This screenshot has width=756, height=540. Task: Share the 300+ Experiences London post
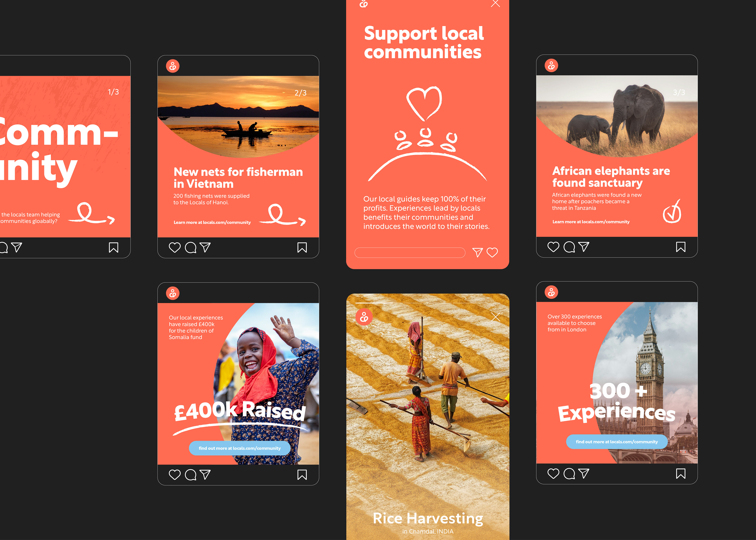(584, 473)
